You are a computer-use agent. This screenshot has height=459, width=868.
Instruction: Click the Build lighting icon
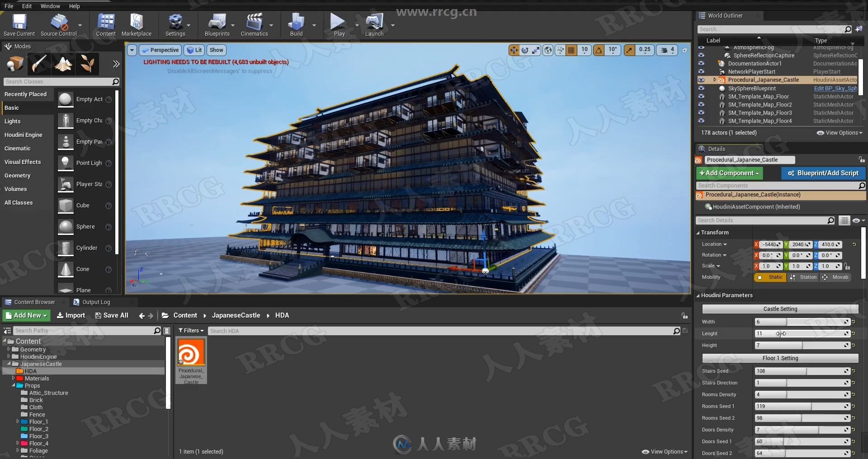[296, 25]
